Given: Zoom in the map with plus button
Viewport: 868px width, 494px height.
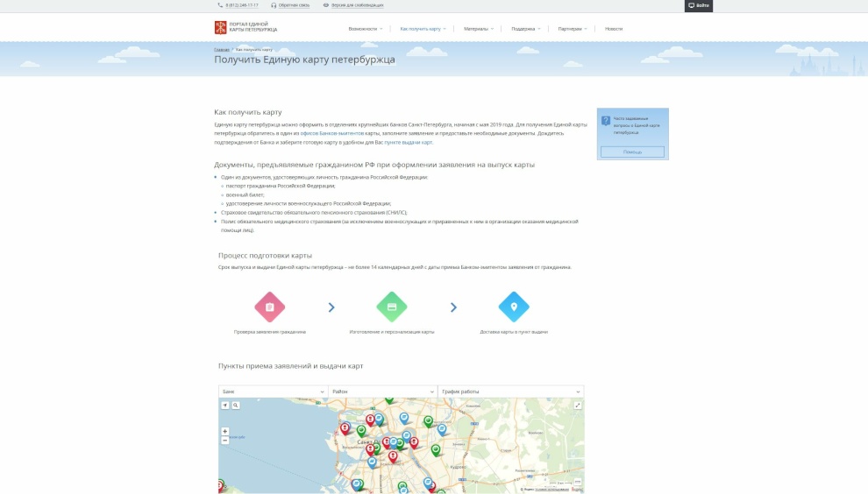Looking at the screenshot, I should coord(224,431).
